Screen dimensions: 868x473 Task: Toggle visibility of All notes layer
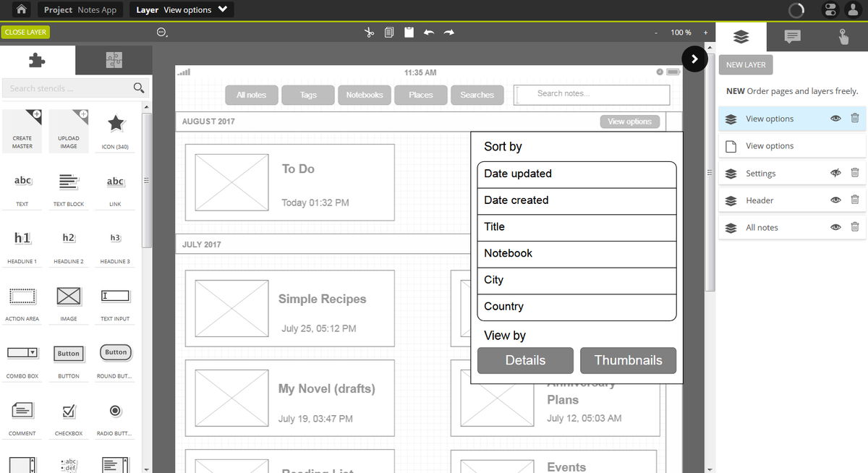(x=835, y=227)
